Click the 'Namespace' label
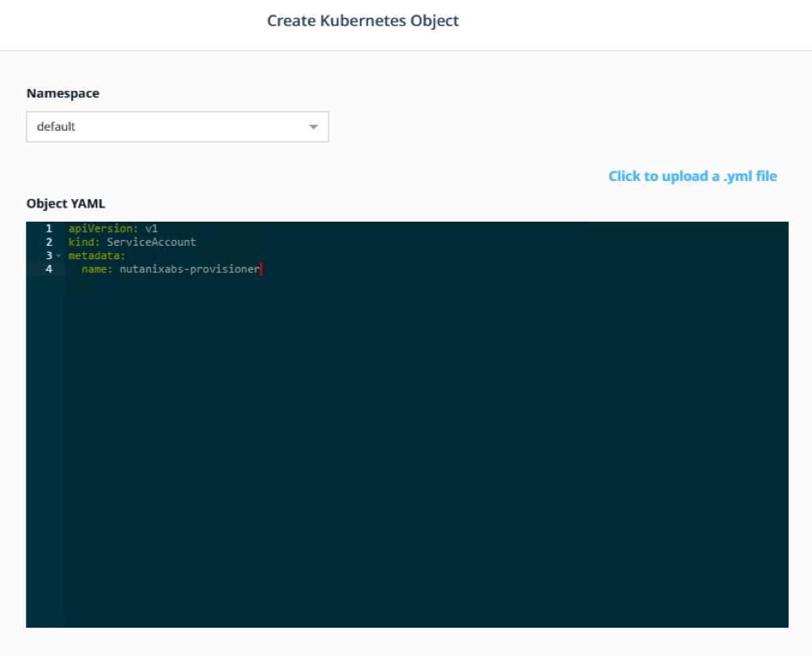 click(x=63, y=93)
